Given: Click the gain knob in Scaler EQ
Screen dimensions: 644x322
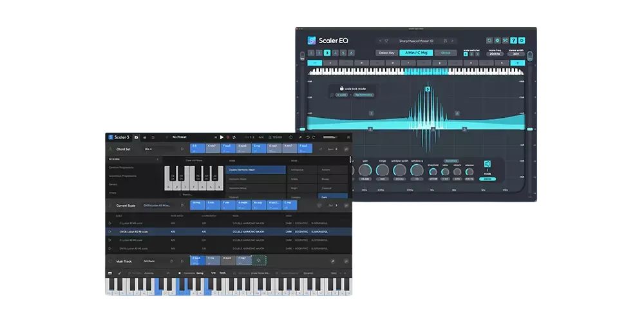Looking at the screenshot, I should 365,170.
